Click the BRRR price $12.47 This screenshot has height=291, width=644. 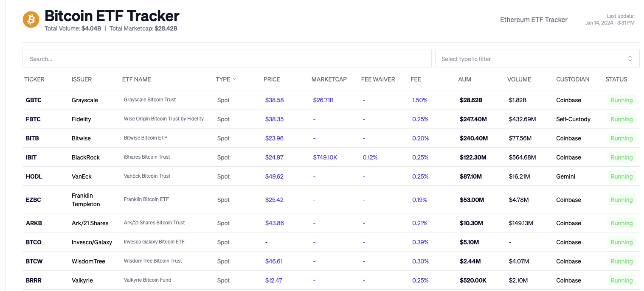[274, 280]
